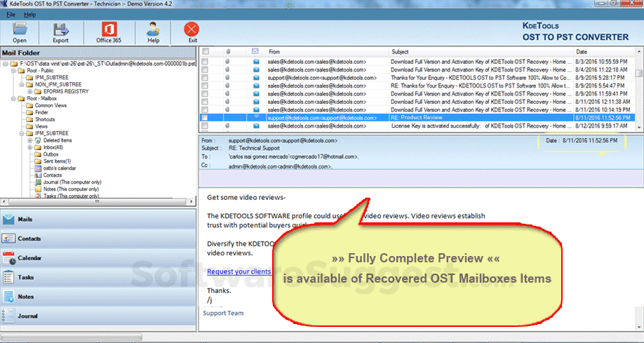The height and width of the screenshot is (343, 644).
Task: Collapse IPM_SUBTREE under Root - Mailbox
Action: click(21, 133)
